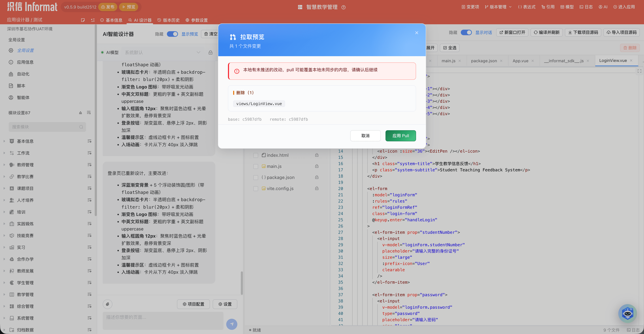Close the LoginView.vue editor tab
This screenshot has height=334, width=644.
click(631, 61)
